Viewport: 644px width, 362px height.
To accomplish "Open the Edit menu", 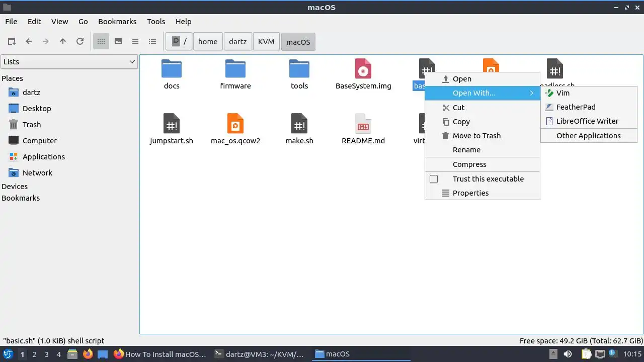I will [34, 22].
